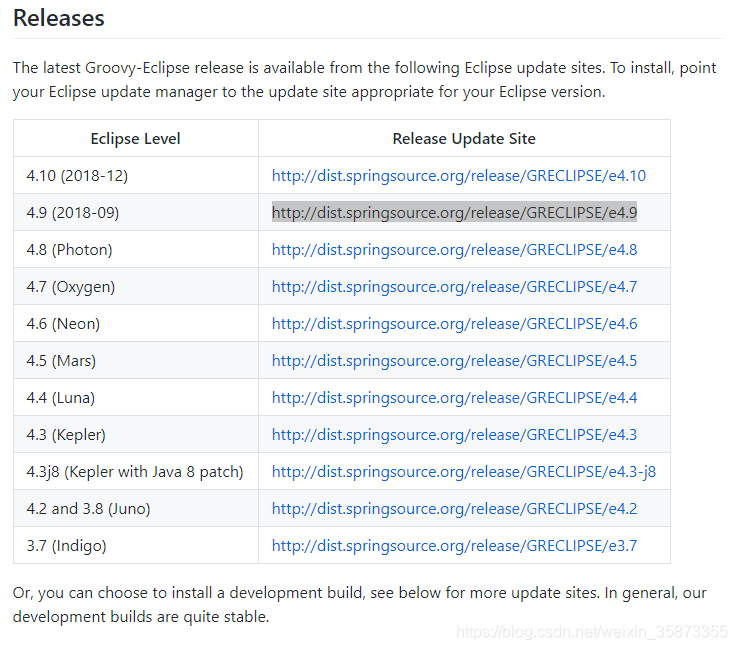Click the paragraph starting 'The latest Groovy-Eclipse release'
The width and height of the screenshot is (737, 650).
click(364, 80)
